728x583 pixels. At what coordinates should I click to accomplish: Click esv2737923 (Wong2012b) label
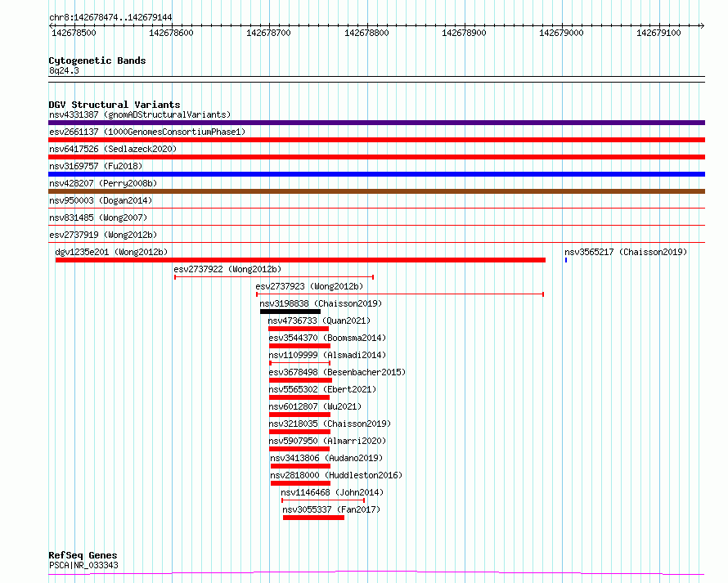pyautogui.click(x=309, y=286)
